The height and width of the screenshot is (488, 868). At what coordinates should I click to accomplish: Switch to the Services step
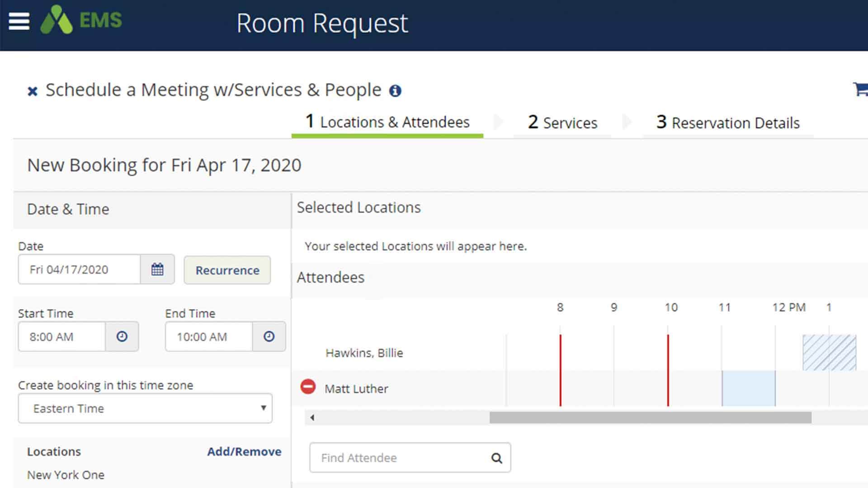point(562,122)
